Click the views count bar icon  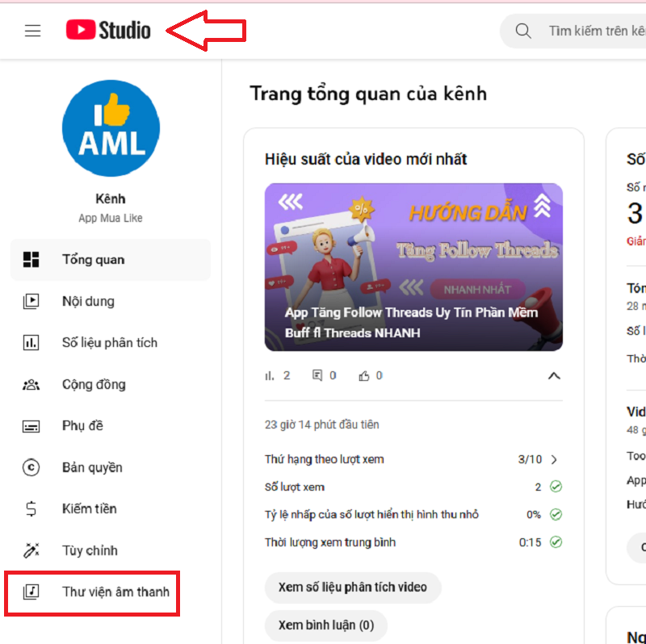click(270, 376)
